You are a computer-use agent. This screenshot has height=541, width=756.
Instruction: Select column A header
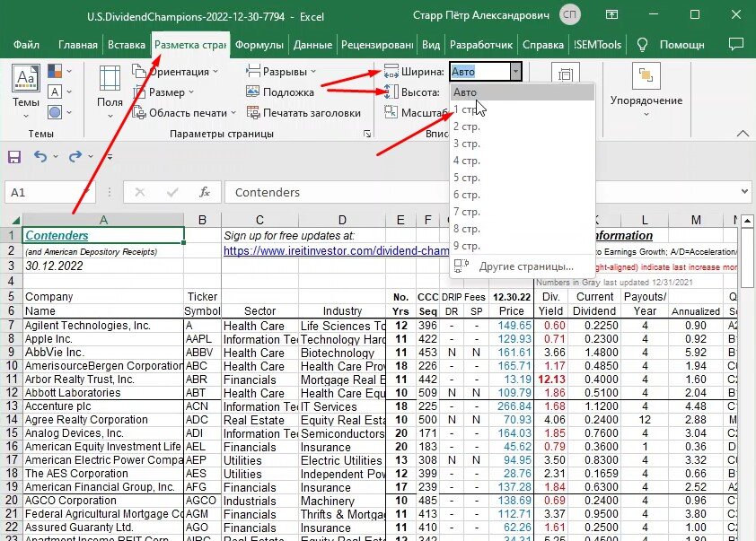(x=103, y=220)
